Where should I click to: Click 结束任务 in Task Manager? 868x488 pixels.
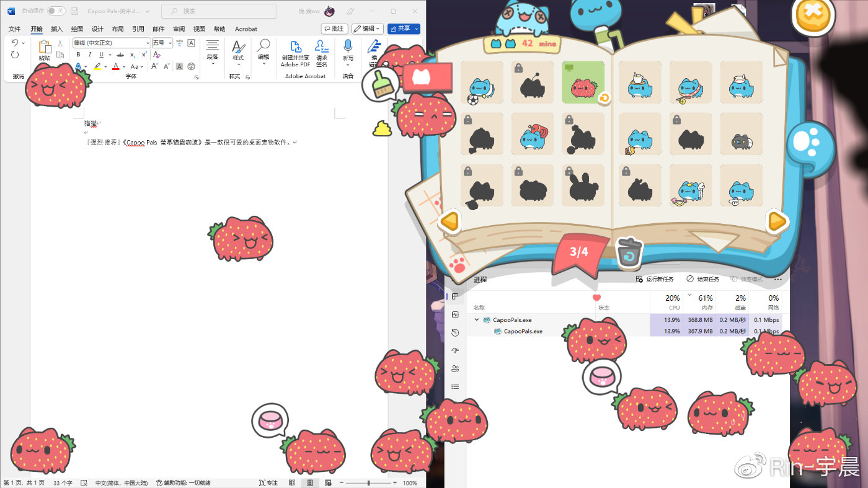(701, 279)
